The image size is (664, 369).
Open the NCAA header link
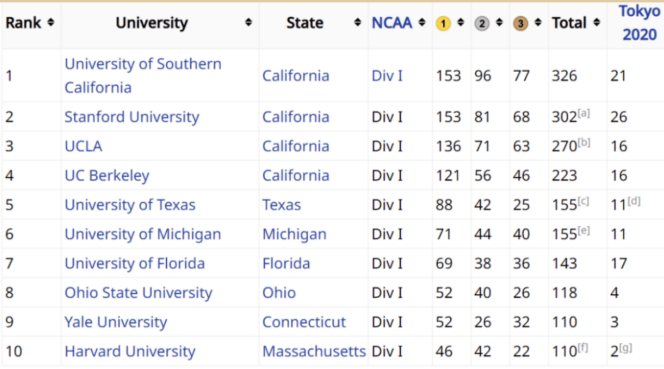coord(392,23)
